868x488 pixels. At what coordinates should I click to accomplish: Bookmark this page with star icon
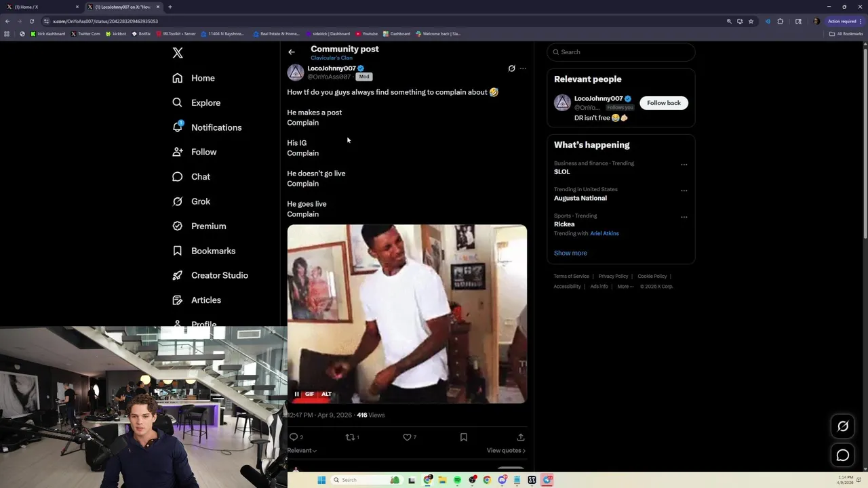(751, 21)
